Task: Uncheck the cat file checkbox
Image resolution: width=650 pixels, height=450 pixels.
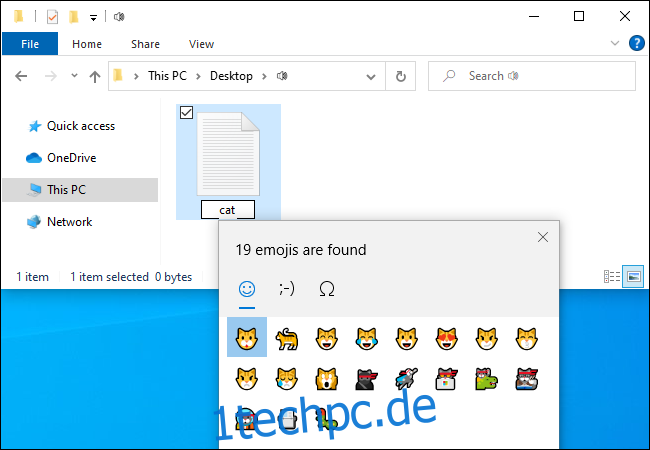Action: tap(187, 112)
